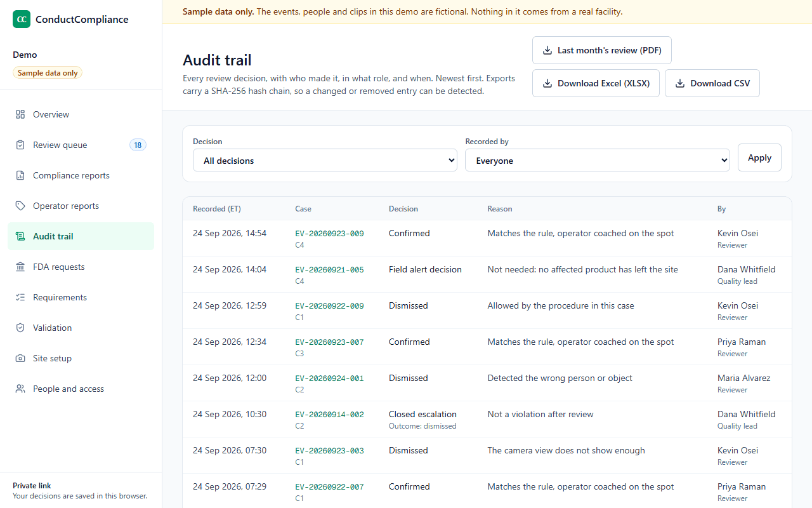Click the Site setup camera icon
812x508 pixels.
pos(20,358)
